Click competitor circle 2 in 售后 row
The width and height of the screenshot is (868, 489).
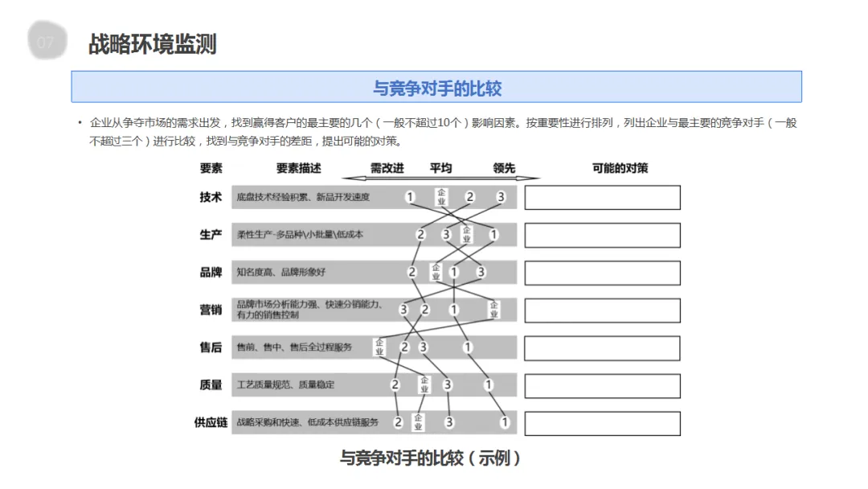click(404, 347)
